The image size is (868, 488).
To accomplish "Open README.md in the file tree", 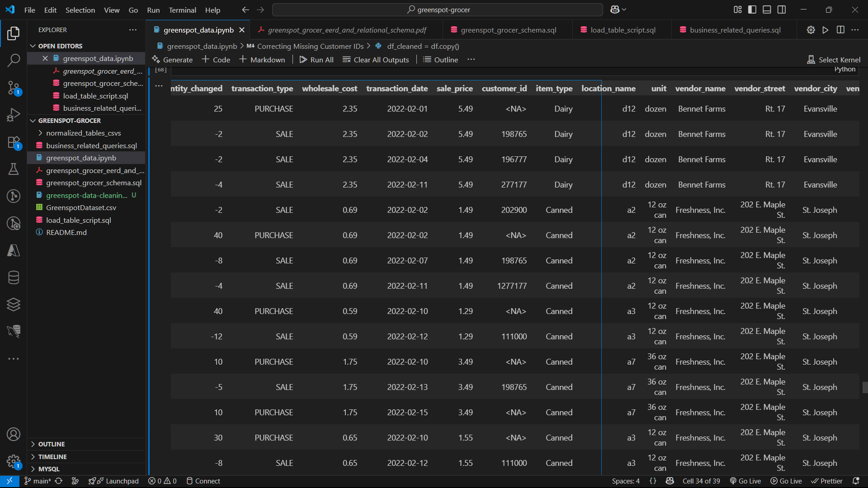I will (x=66, y=233).
